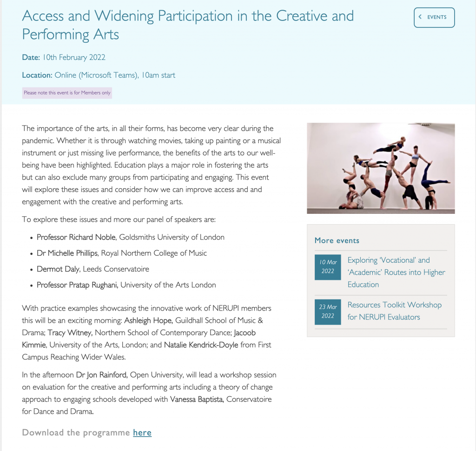The image size is (476, 451).
Task: Click the back chevron in Events button
Action: pyautogui.click(x=420, y=17)
